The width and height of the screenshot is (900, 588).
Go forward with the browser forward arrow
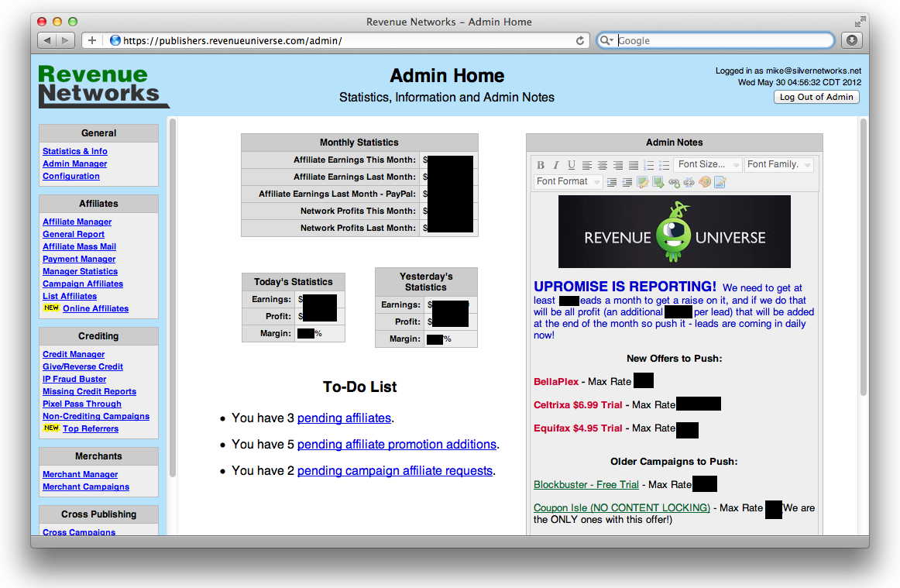tap(65, 40)
